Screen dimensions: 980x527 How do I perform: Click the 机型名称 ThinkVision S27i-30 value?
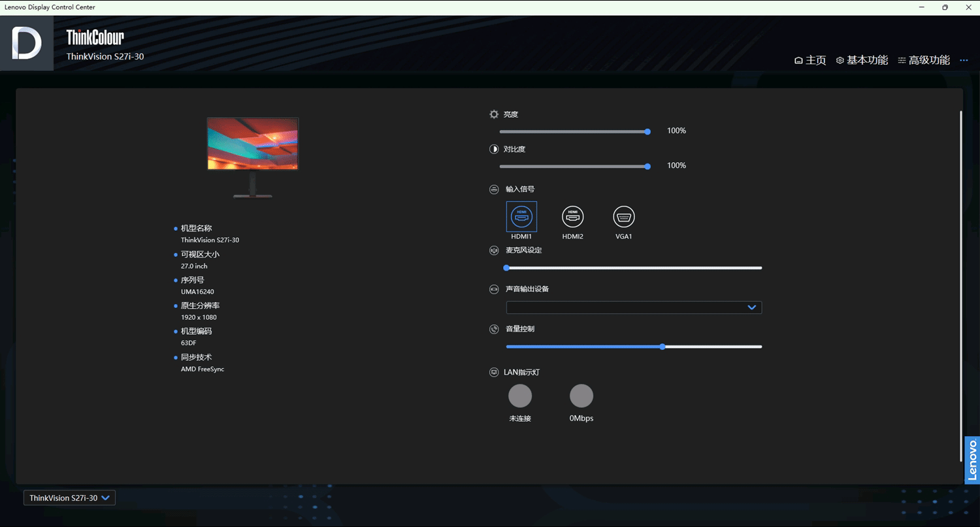[x=210, y=240]
